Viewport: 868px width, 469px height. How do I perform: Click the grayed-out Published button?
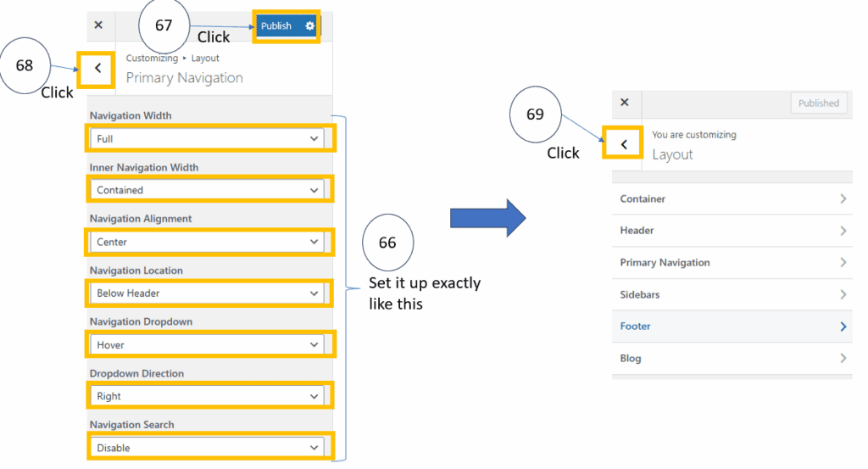tap(818, 103)
